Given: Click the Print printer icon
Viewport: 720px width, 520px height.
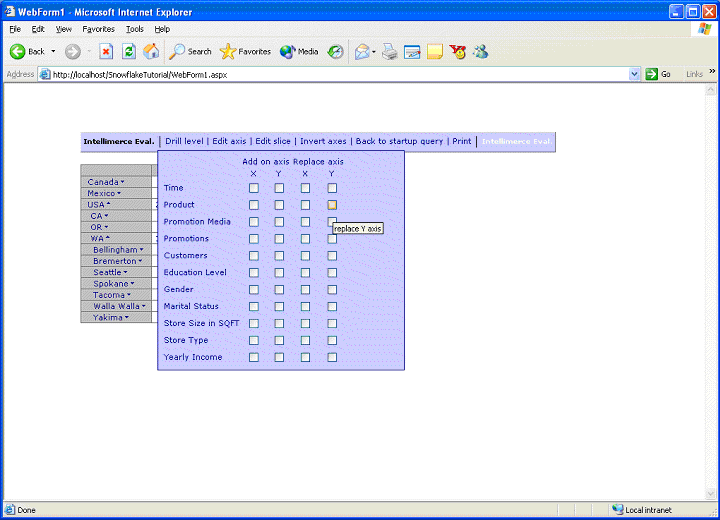Looking at the screenshot, I should pos(390,51).
